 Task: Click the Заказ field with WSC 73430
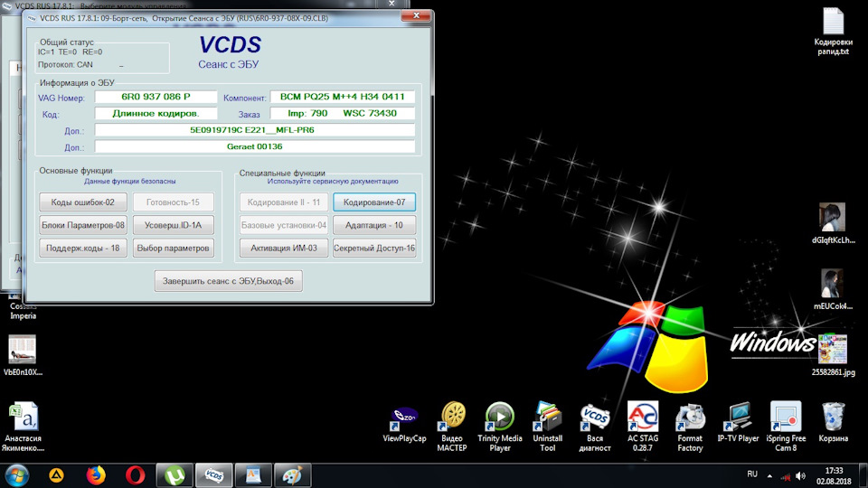[342, 114]
